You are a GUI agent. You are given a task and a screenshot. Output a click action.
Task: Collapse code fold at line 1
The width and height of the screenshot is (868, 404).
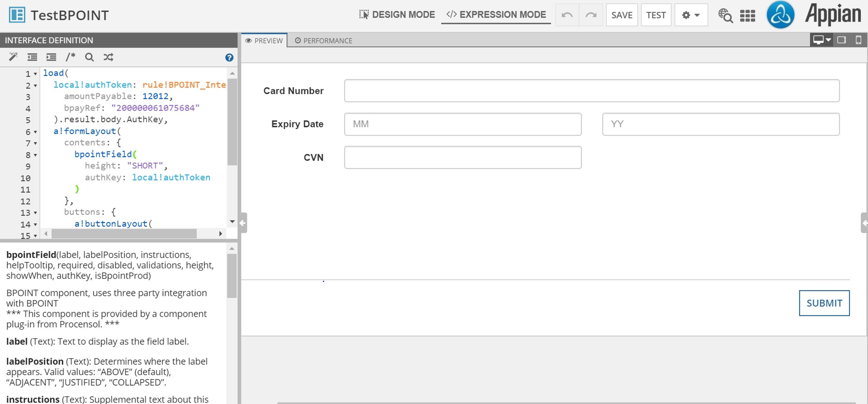pos(35,74)
